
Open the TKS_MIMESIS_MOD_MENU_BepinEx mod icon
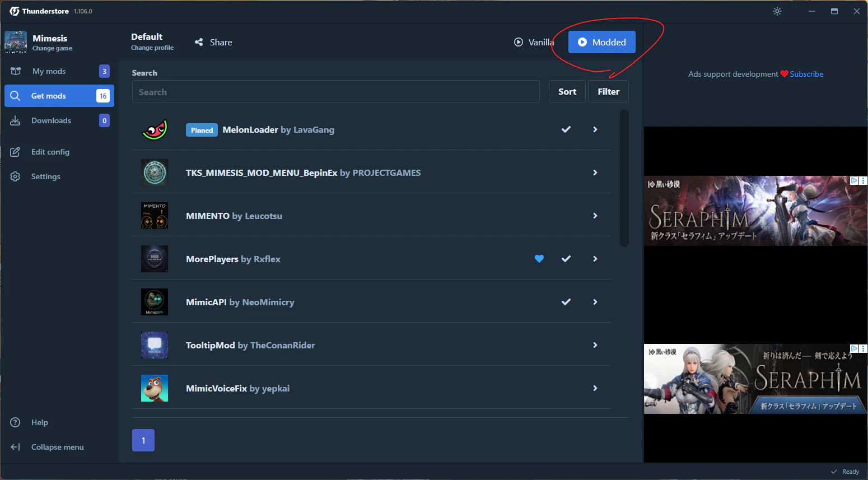click(x=155, y=173)
